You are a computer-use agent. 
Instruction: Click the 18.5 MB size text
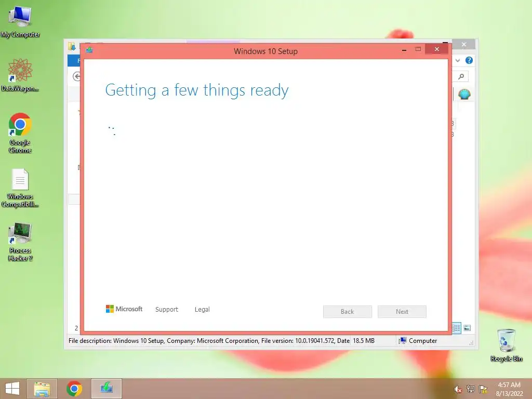pyautogui.click(x=363, y=341)
